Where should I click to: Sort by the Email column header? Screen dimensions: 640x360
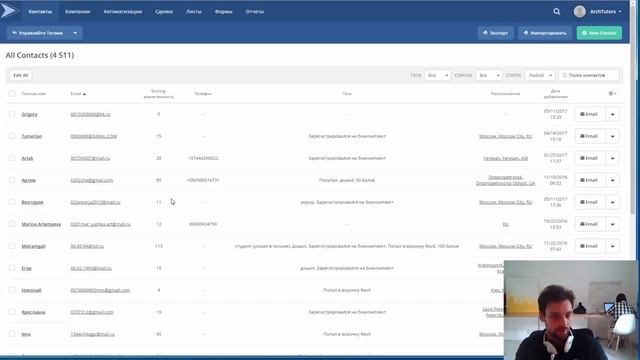point(78,94)
